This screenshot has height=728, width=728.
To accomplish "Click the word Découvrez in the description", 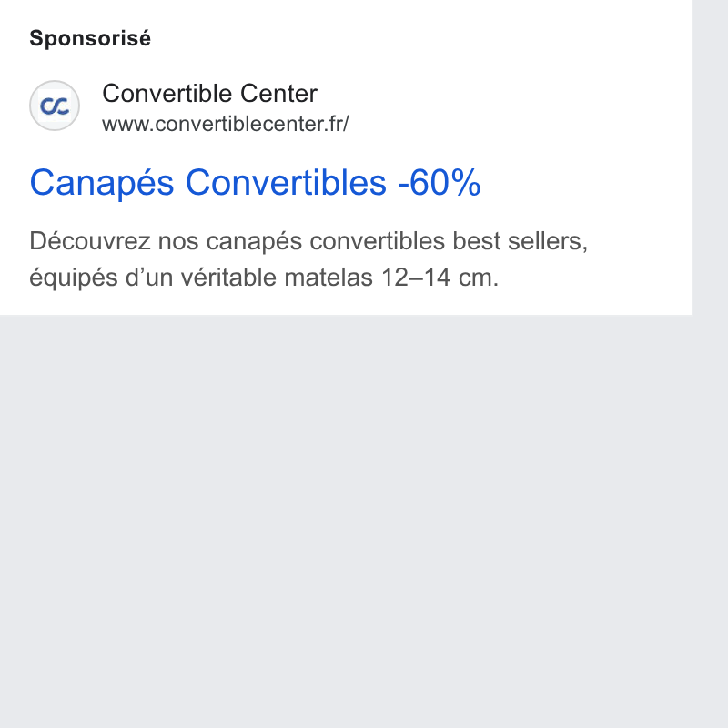I will (90, 241).
